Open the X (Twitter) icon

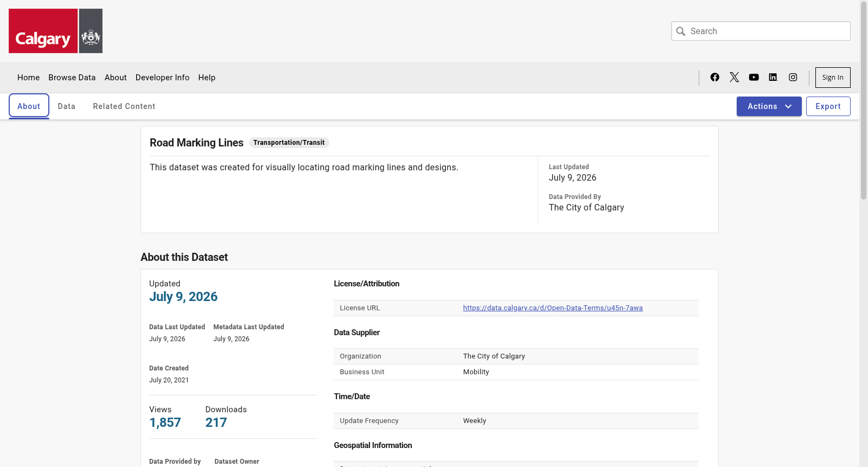(x=734, y=77)
